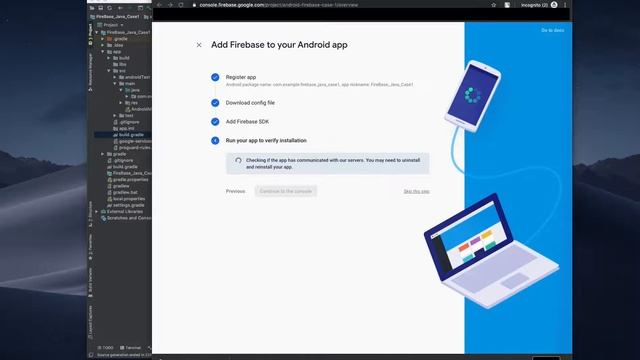Click the Add Firebase SDK step checkmark
The width and height of the screenshot is (640, 360).
215,122
